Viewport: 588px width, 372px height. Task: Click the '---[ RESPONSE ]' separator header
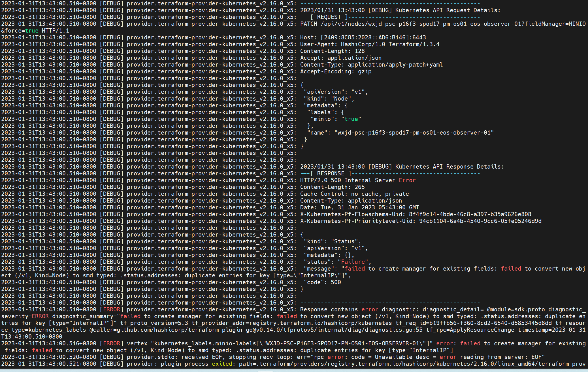(330, 173)
